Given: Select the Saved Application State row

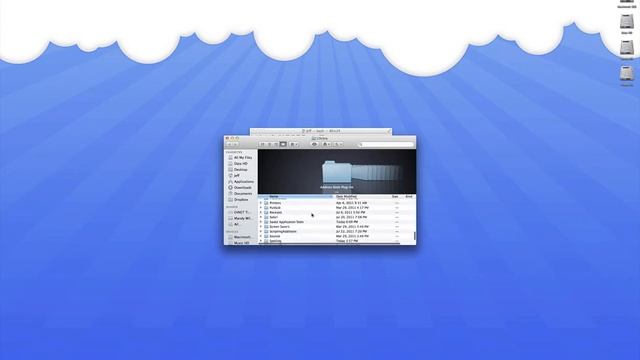Looking at the screenshot, I should (336, 222).
